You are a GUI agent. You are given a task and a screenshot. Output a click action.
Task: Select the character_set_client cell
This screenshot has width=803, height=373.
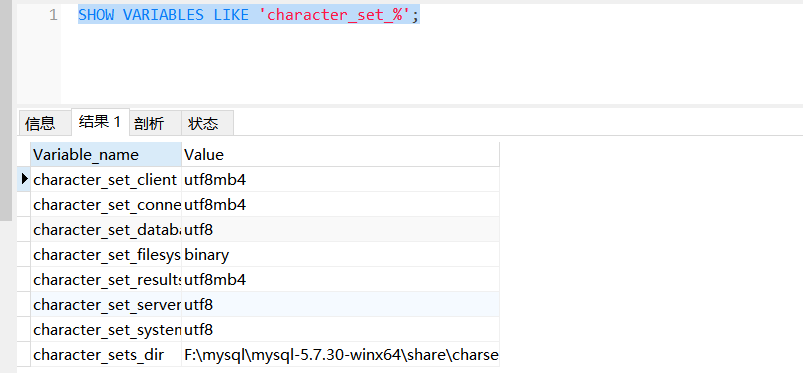[106, 179]
